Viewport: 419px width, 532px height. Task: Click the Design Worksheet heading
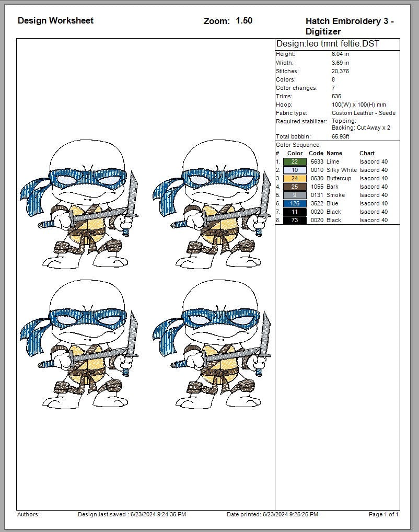tap(55, 20)
